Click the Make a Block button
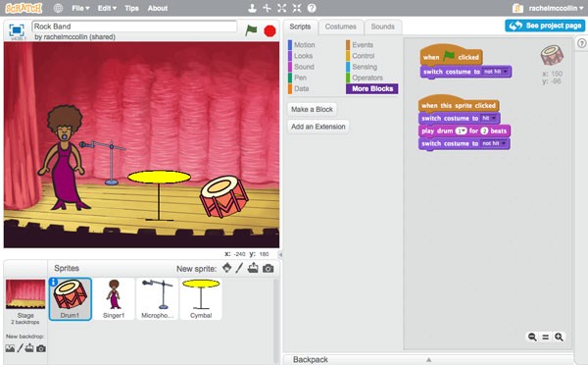588x365 pixels. 312,109
